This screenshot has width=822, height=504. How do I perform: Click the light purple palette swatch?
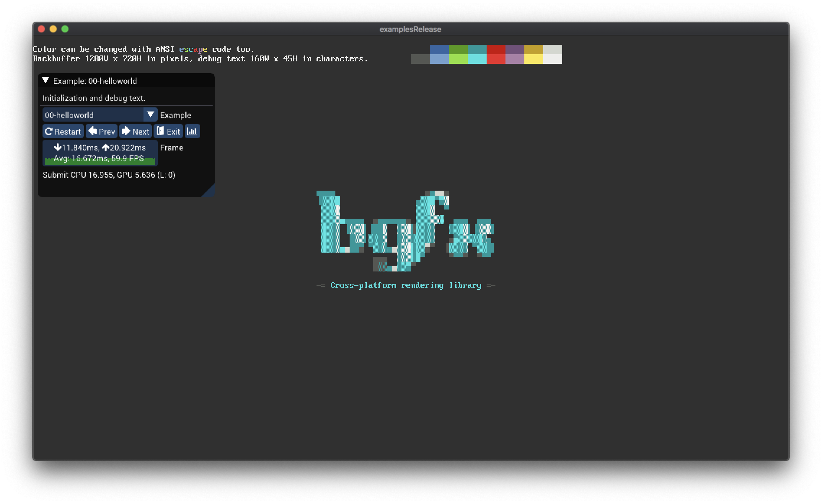click(x=515, y=59)
